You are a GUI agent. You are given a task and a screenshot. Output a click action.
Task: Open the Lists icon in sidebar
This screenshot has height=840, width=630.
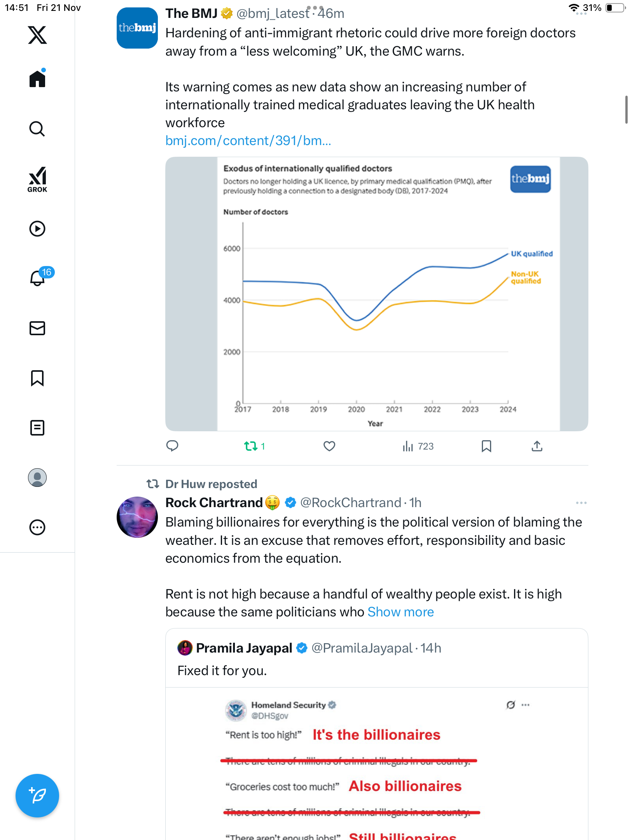coord(37,428)
